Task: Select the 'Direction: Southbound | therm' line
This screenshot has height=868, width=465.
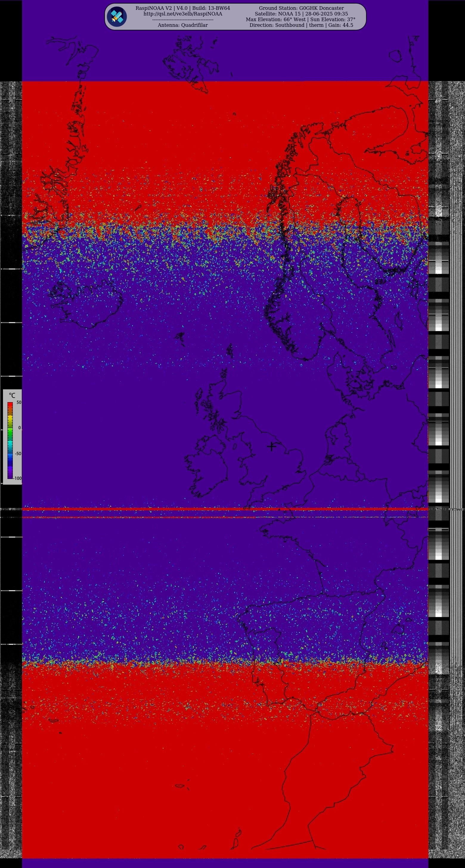Action: pyautogui.click(x=301, y=25)
